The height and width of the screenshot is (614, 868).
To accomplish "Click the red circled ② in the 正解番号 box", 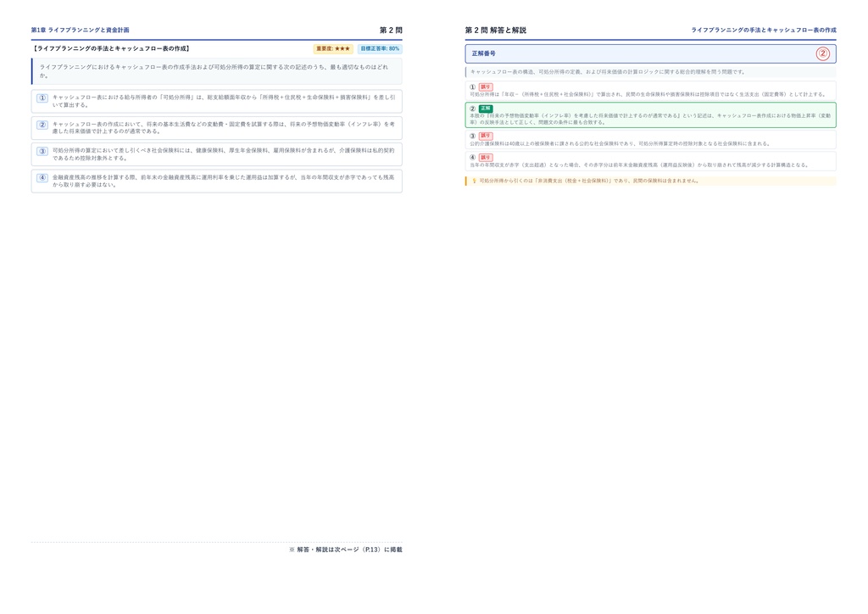I will [822, 53].
